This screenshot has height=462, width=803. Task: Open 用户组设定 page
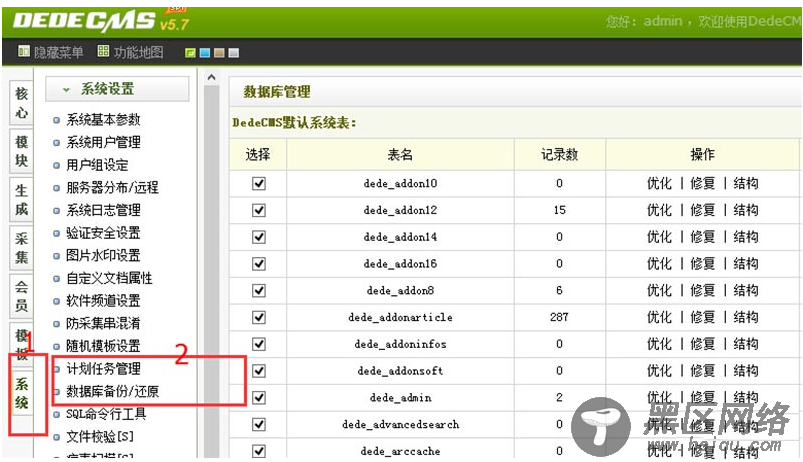click(97, 165)
